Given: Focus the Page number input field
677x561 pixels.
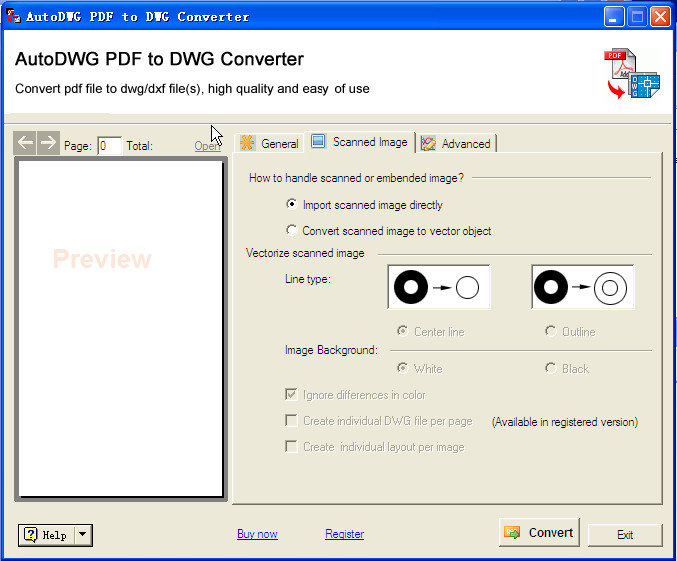Looking at the screenshot, I should [x=109, y=146].
